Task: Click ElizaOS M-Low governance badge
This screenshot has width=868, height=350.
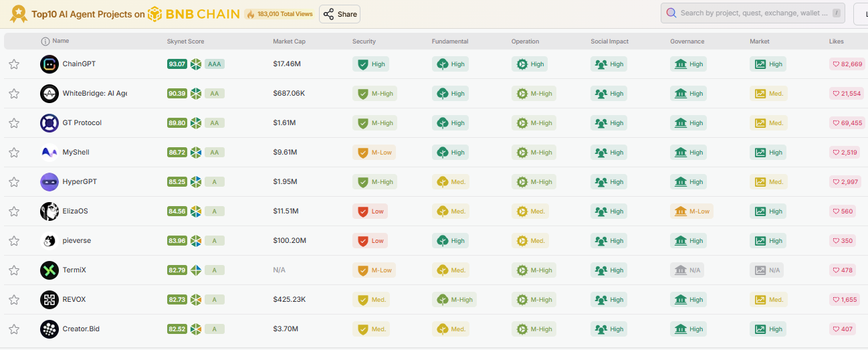Action: (x=691, y=211)
